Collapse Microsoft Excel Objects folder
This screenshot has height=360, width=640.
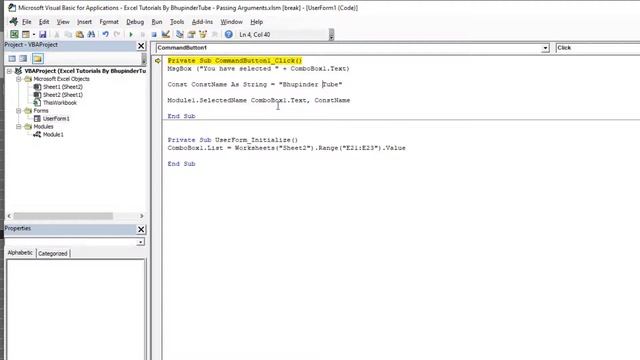[19, 79]
